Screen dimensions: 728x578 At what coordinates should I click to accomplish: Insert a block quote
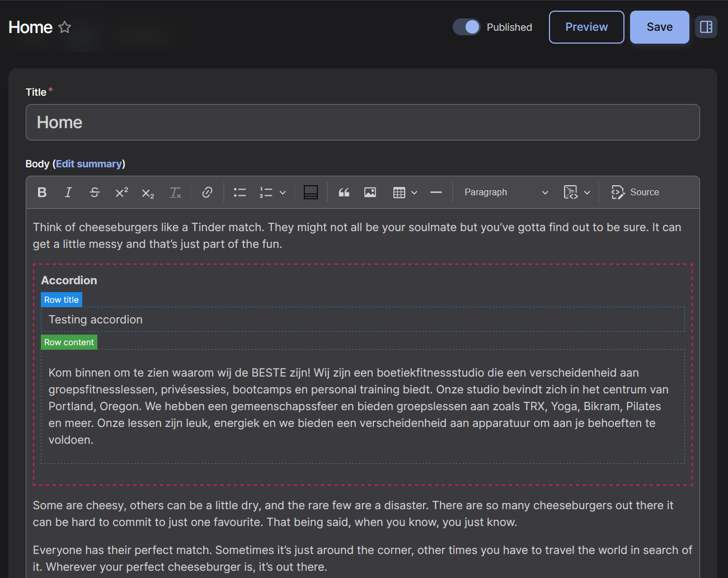tap(344, 192)
